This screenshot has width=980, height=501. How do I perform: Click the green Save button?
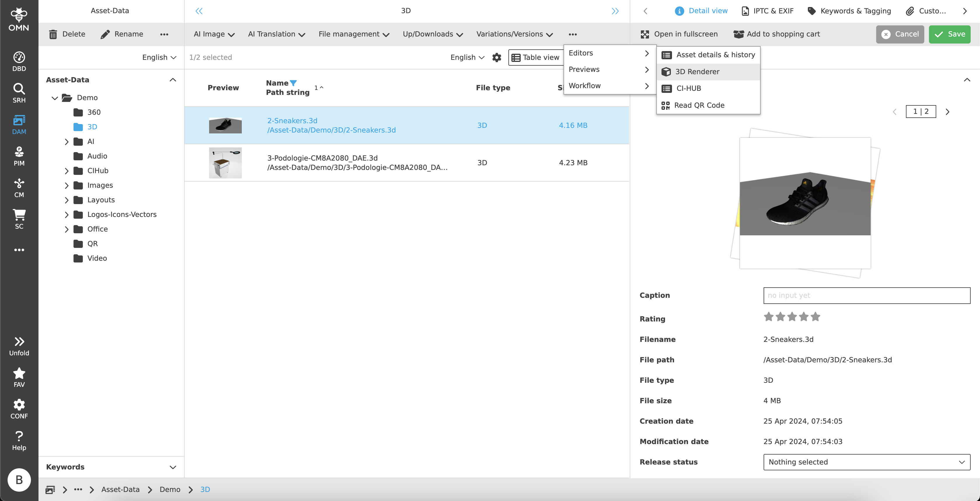949,34
